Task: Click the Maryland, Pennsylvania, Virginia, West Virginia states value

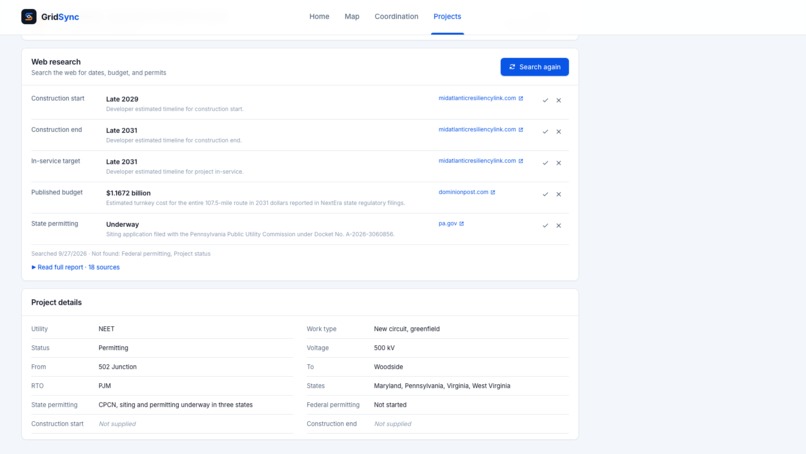Action: [x=442, y=386]
